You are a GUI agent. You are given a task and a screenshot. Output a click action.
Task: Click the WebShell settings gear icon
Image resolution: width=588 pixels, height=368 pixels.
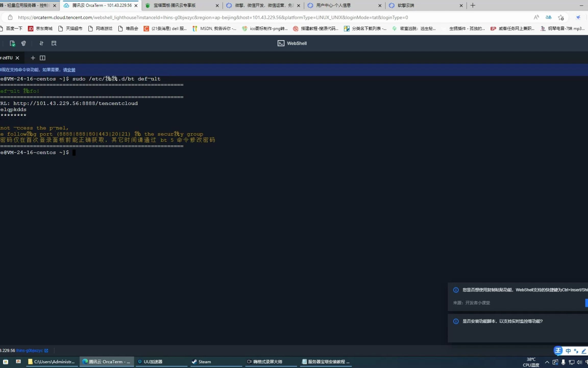[x=54, y=43]
